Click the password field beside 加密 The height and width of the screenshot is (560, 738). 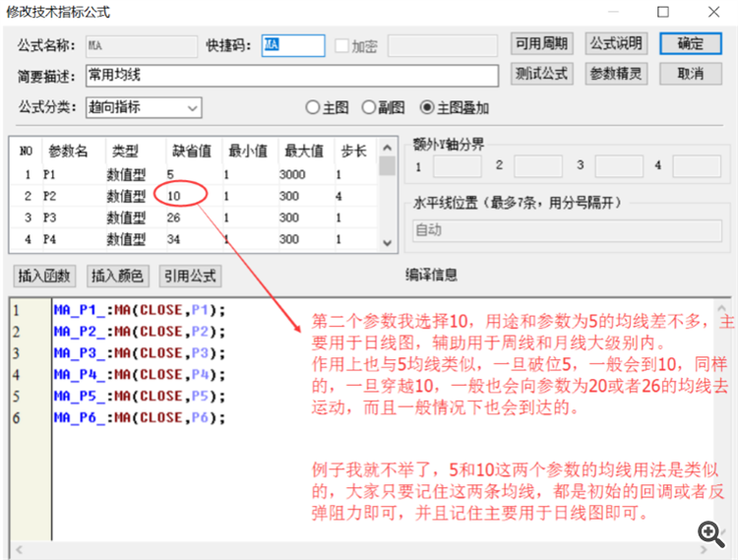(x=443, y=46)
